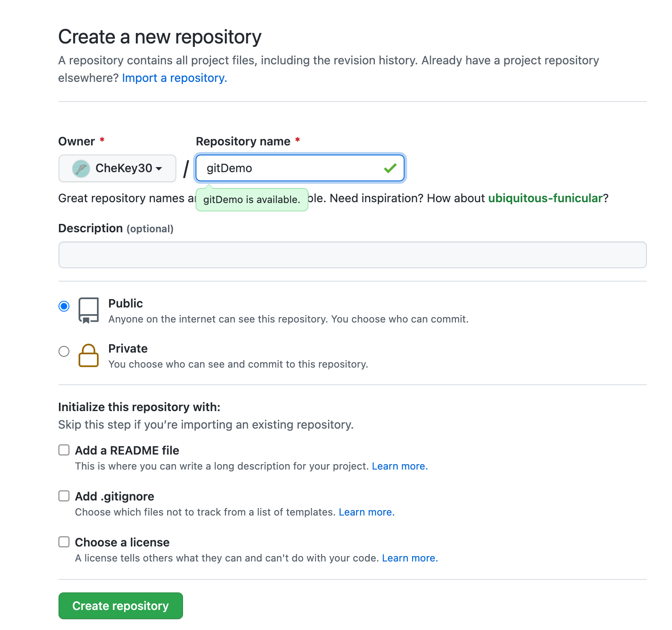
Task: Click the green checkmark in repository name field
Action: pyautogui.click(x=390, y=168)
